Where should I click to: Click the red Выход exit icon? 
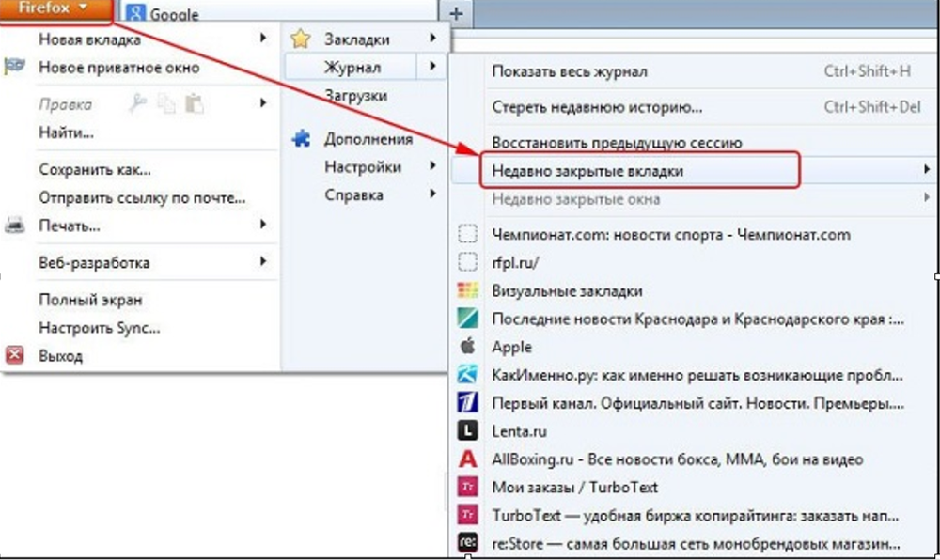(x=14, y=355)
